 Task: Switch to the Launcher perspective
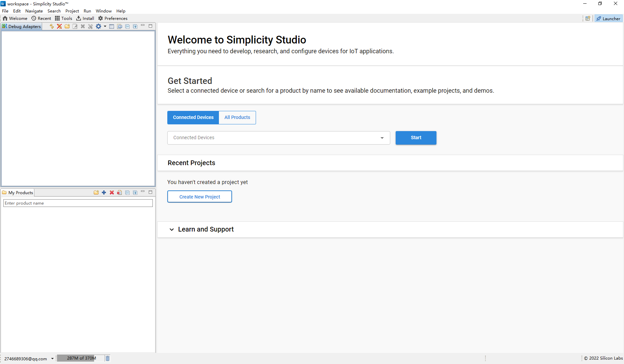608,19
